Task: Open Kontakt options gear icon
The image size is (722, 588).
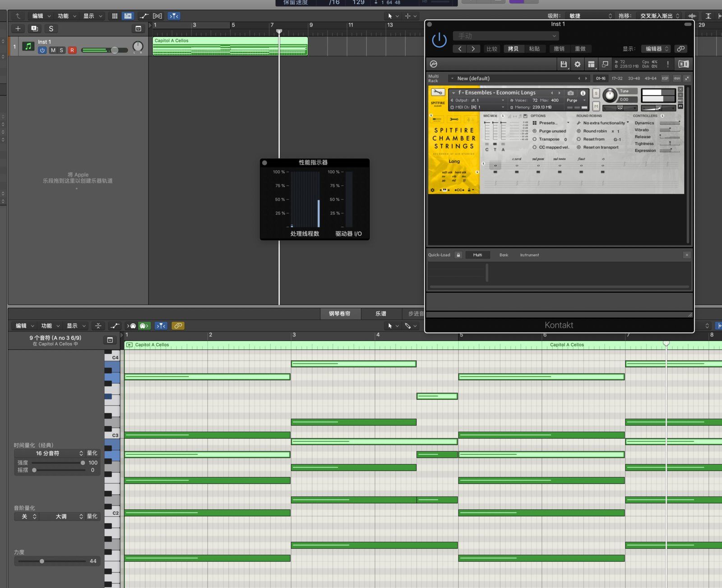Action: [577, 64]
